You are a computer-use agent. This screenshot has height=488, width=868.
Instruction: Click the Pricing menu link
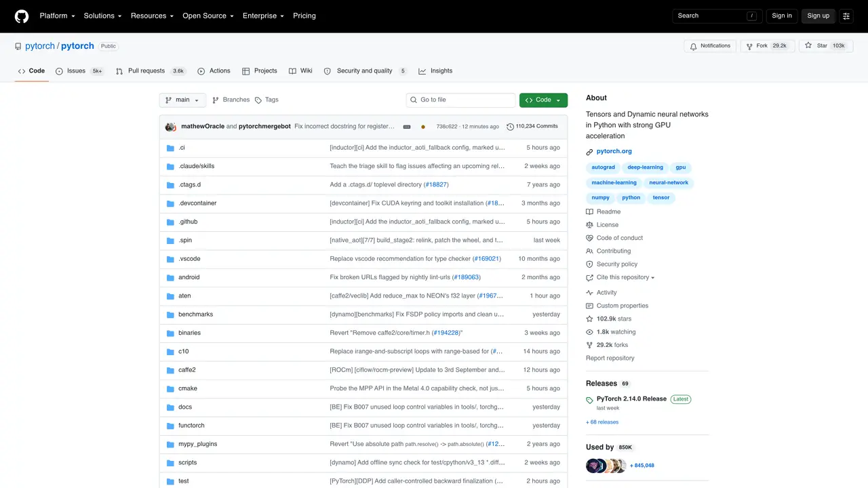click(304, 16)
